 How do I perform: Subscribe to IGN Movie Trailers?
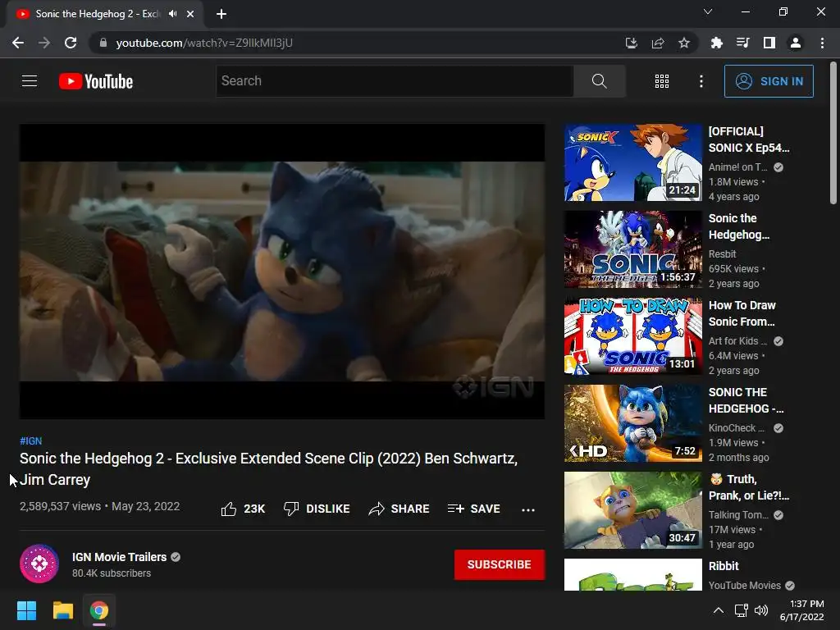(x=500, y=564)
